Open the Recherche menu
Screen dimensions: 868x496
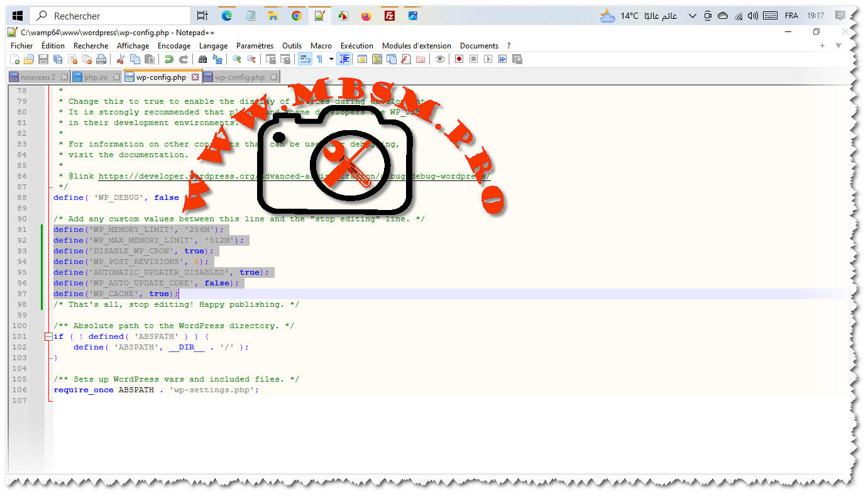click(x=91, y=46)
